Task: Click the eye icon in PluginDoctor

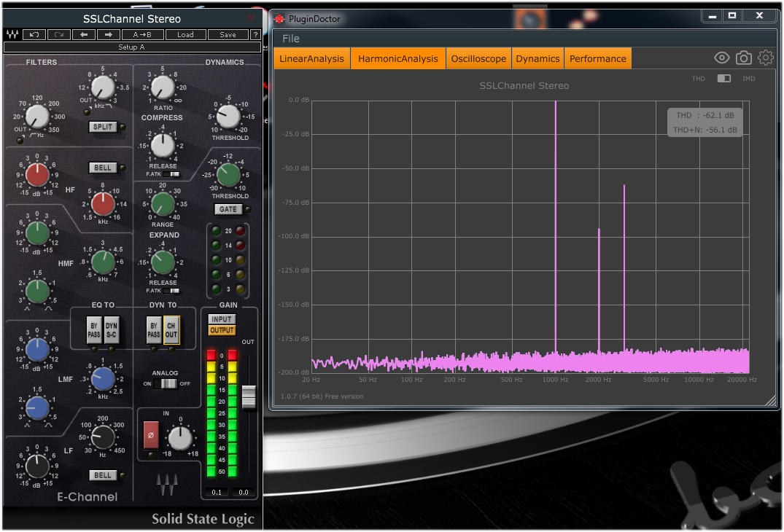Action: (721, 58)
